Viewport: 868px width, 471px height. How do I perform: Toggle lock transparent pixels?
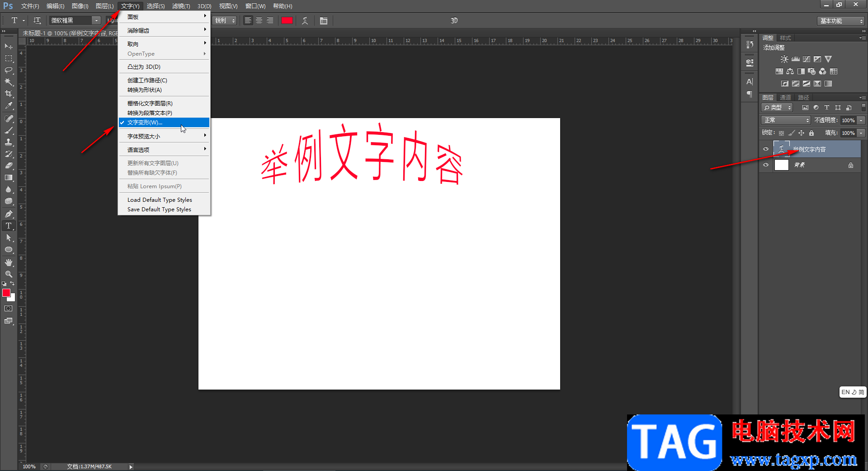coord(781,133)
